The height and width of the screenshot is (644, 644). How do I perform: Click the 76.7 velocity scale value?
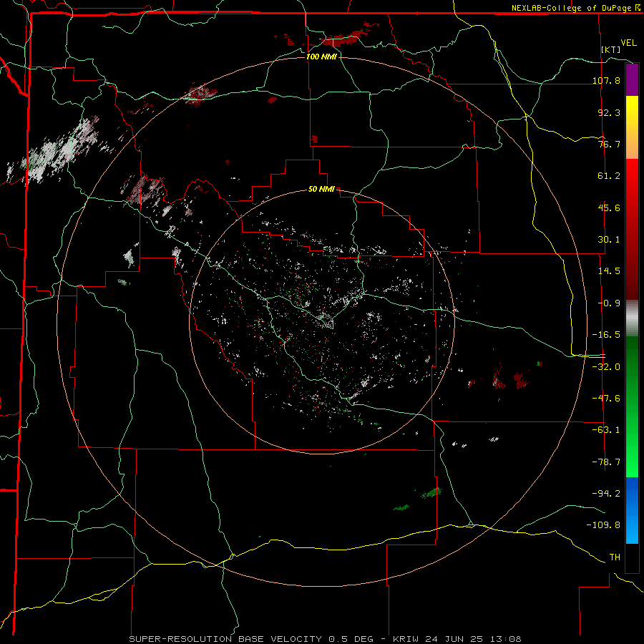coord(609,144)
